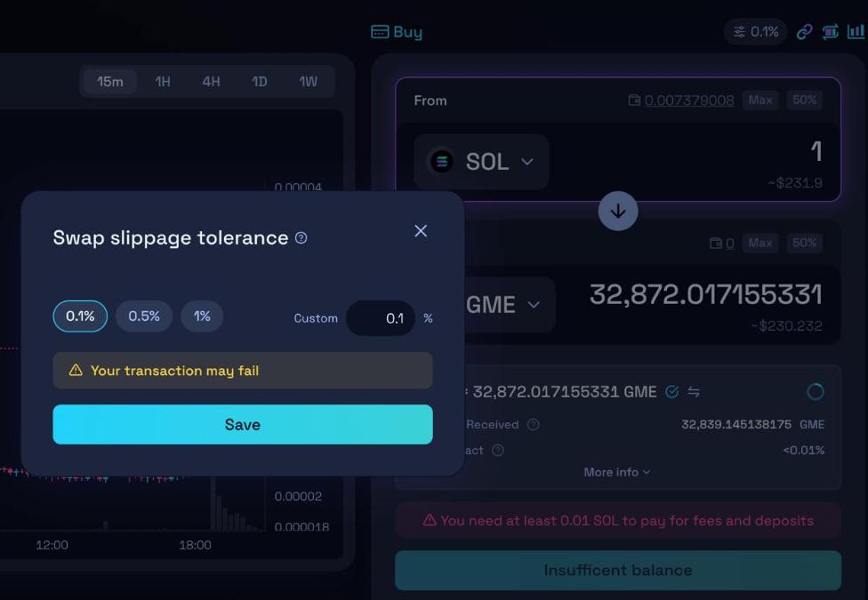The height and width of the screenshot is (600, 868).
Task: Switch to the 1H chart timeframe
Action: click(163, 82)
